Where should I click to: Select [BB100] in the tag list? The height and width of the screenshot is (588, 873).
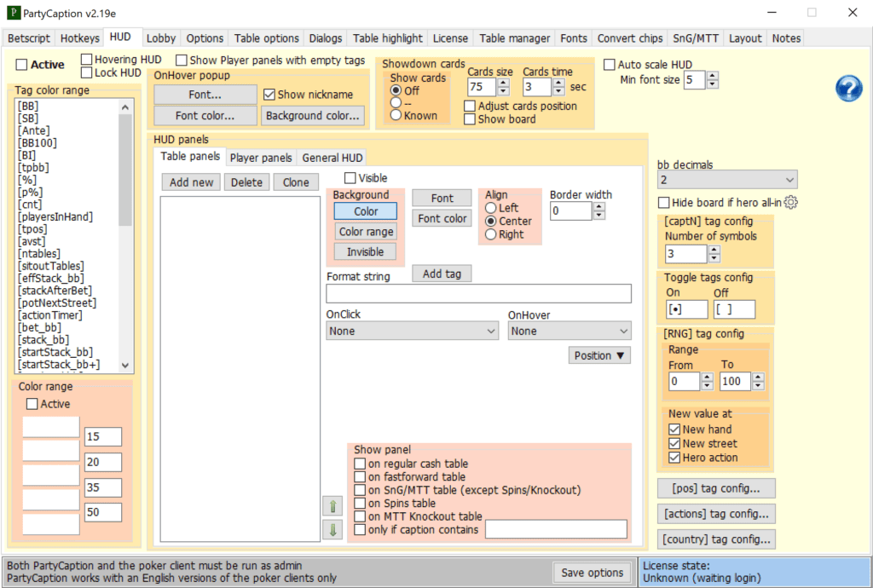tap(38, 143)
